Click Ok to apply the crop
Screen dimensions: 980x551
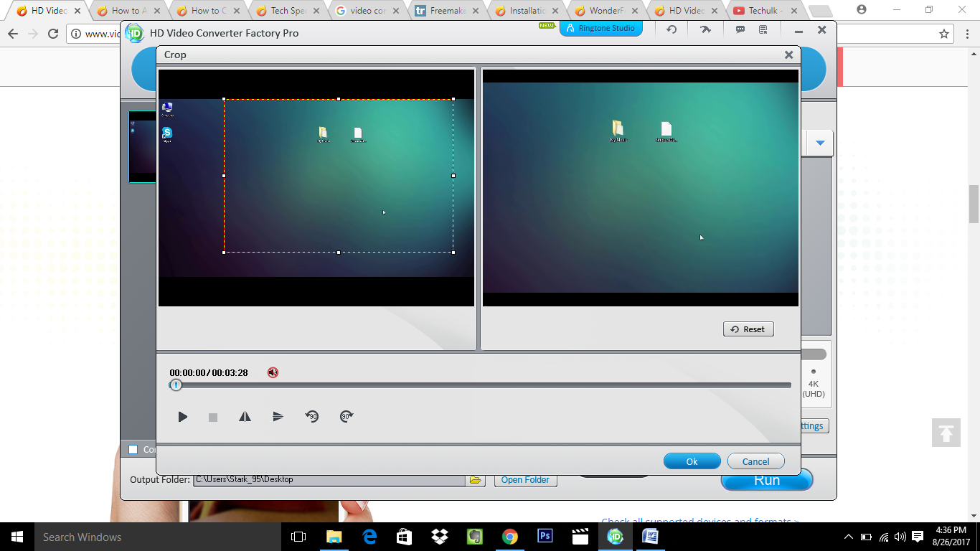692,461
